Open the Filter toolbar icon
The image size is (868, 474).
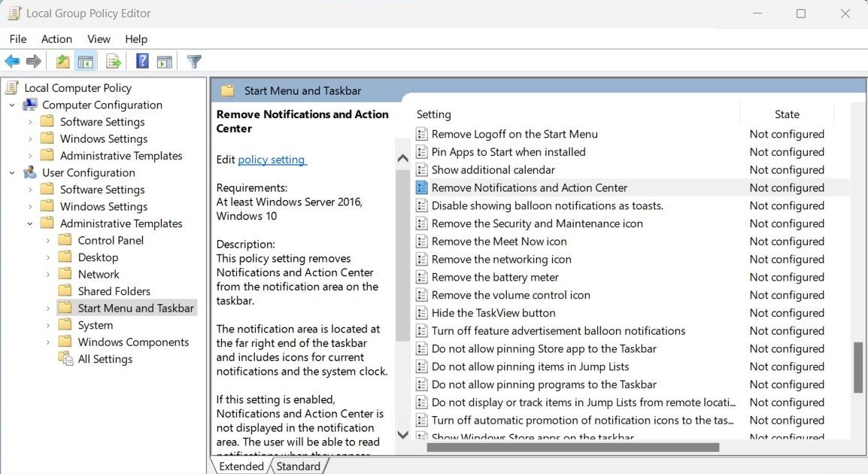(193, 61)
